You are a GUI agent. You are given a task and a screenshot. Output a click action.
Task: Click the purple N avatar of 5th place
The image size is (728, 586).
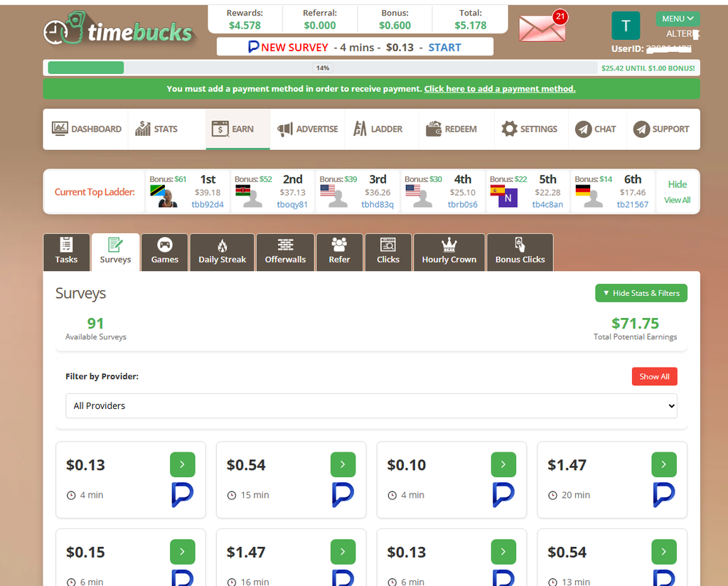tap(508, 198)
